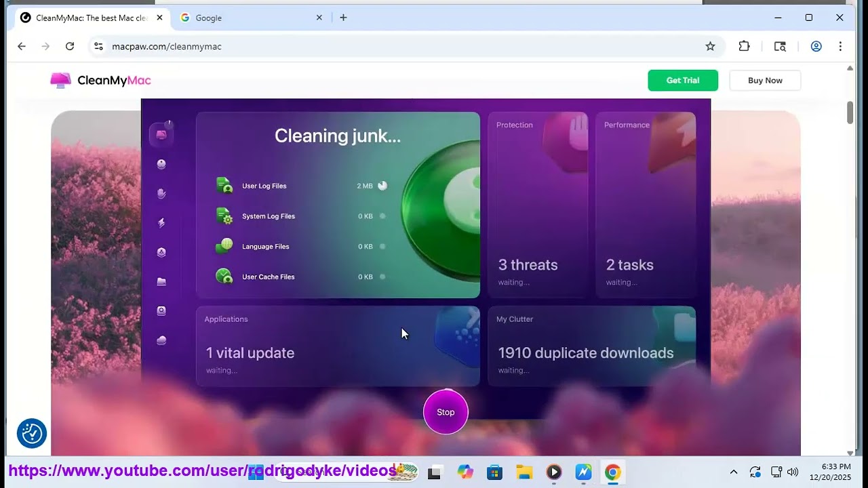Open the media player taskbar icon
Viewport: 868px width, 488px height.
[x=554, y=472]
